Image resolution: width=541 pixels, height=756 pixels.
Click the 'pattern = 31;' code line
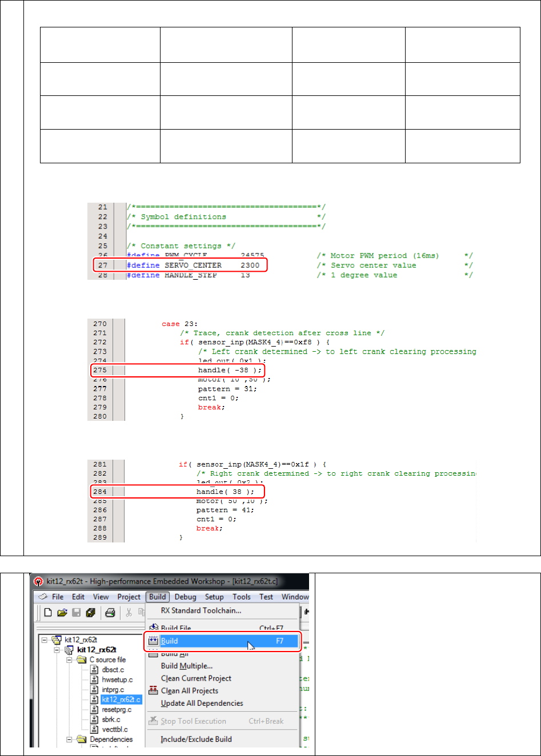[227, 389]
